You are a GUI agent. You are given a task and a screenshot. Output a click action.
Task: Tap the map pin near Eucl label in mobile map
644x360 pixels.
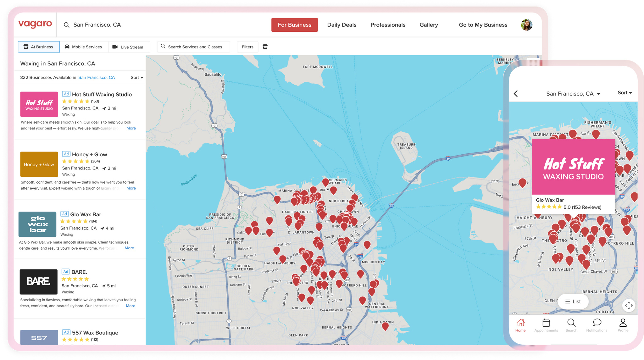(523, 183)
